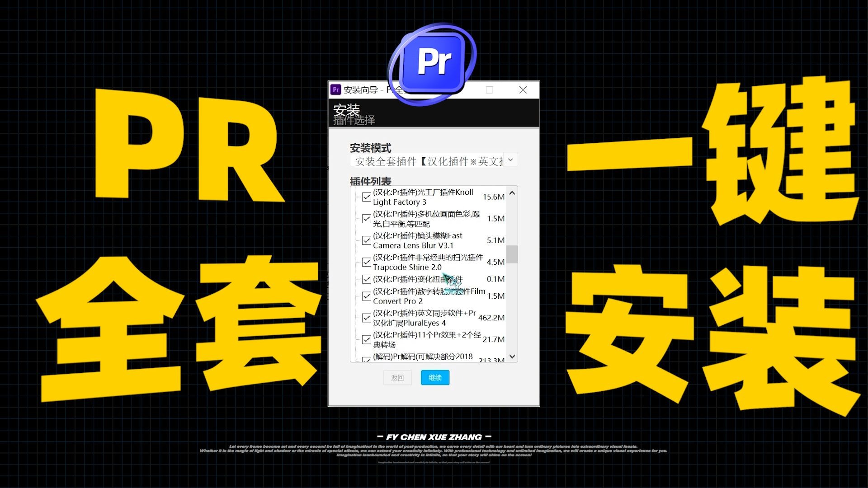868x488 pixels.
Task: Select 'Convert Pro 2' text row
Action: coord(397,301)
